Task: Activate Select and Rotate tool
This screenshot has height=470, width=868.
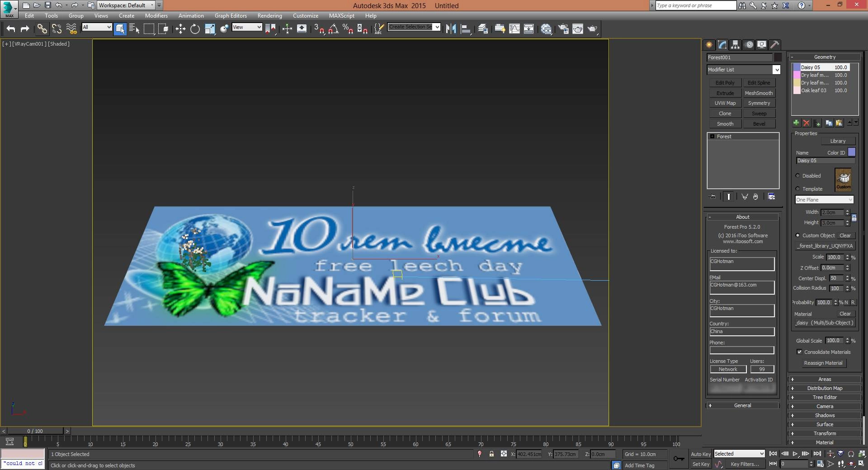Action: tap(195, 29)
